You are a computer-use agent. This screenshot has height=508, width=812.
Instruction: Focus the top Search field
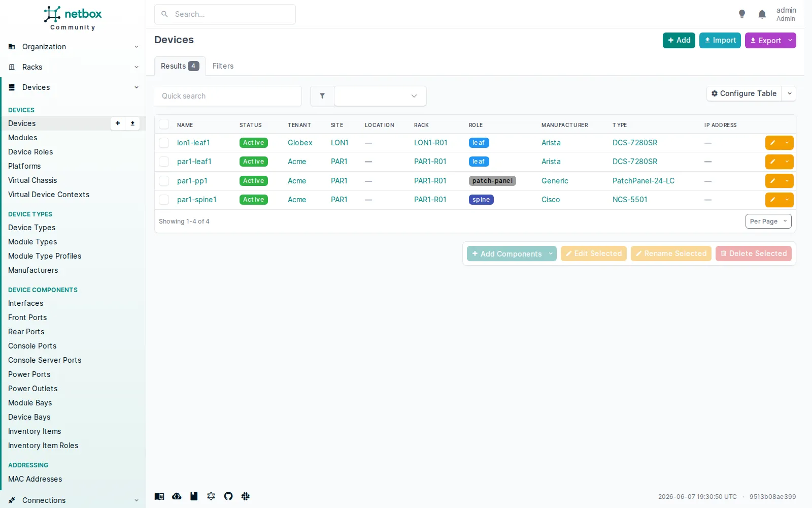[x=225, y=14]
